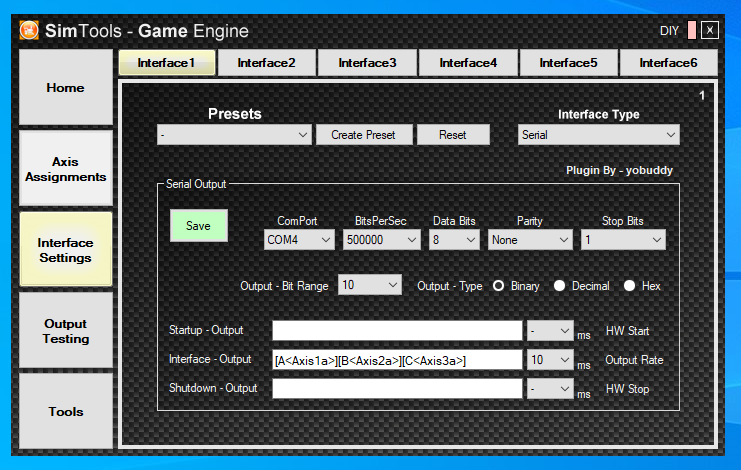Open the HW Start ms dropdown
The width and height of the screenshot is (741, 470).
[x=550, y=331]
